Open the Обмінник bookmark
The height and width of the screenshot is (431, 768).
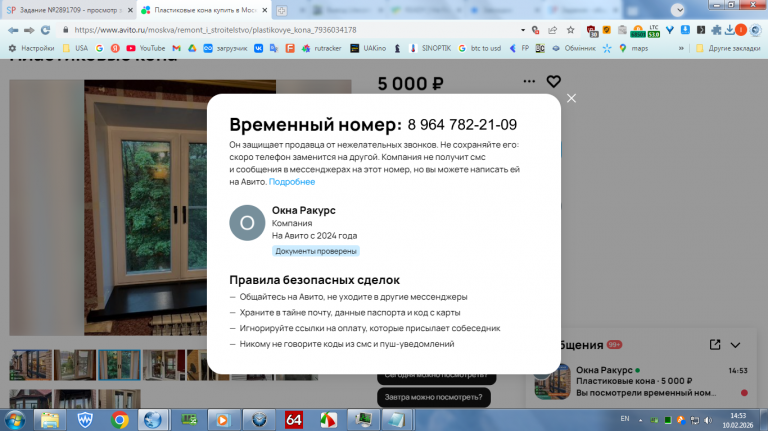tap(574, 48)
